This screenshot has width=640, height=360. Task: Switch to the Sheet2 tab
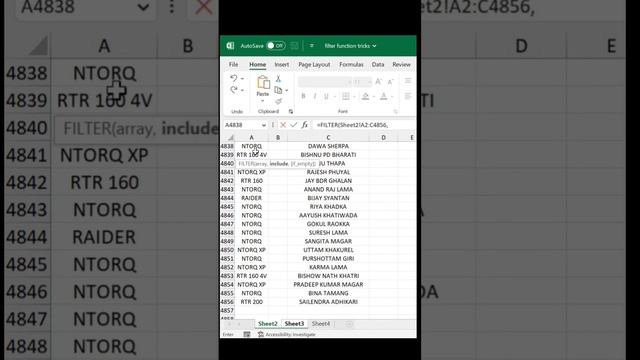(267, 324)
